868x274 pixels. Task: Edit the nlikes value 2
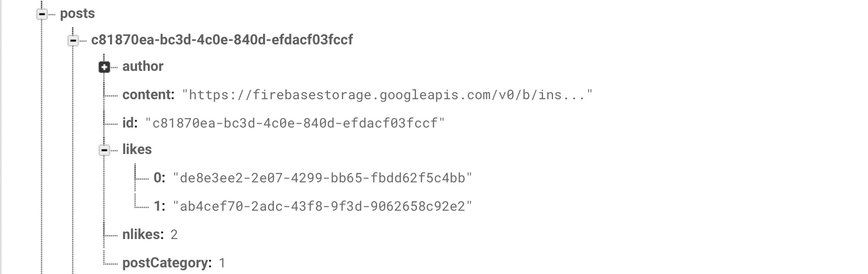(x=174, y=235)
